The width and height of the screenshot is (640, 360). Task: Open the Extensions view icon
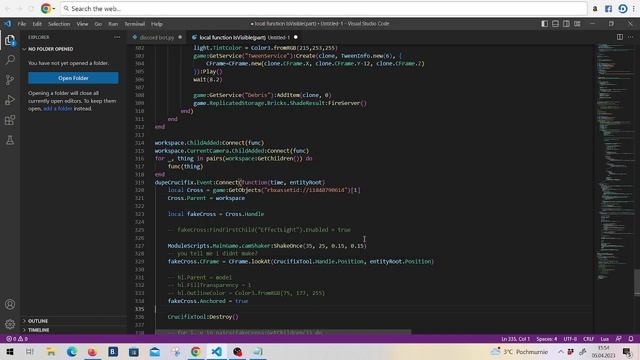click(x=10, y=120)
